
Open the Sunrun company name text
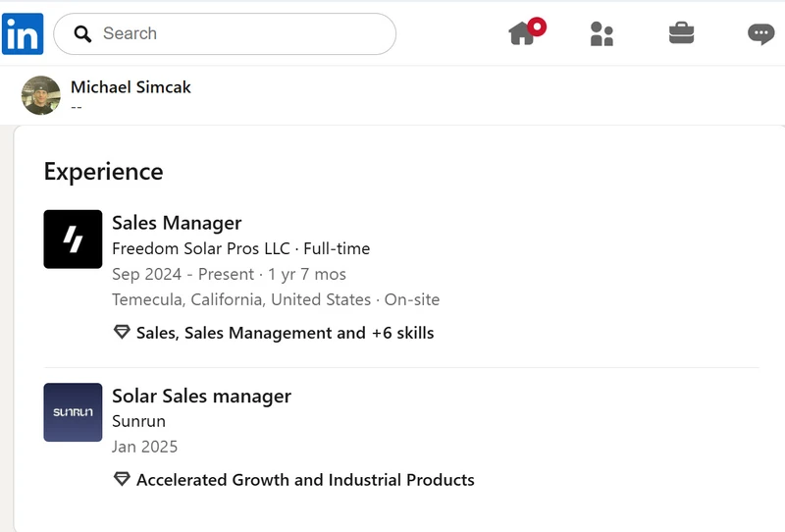(138, 421)
